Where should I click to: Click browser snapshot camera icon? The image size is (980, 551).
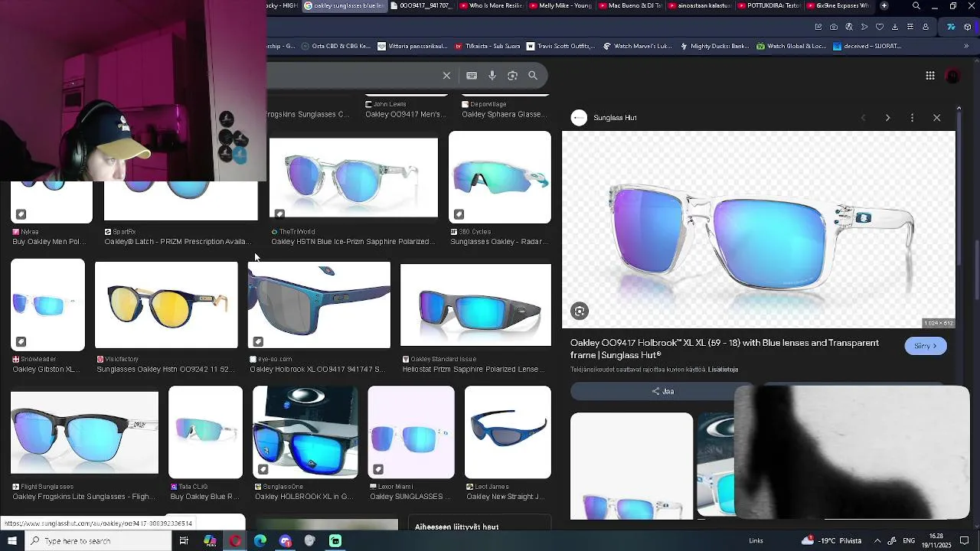(x=834, y=27)
